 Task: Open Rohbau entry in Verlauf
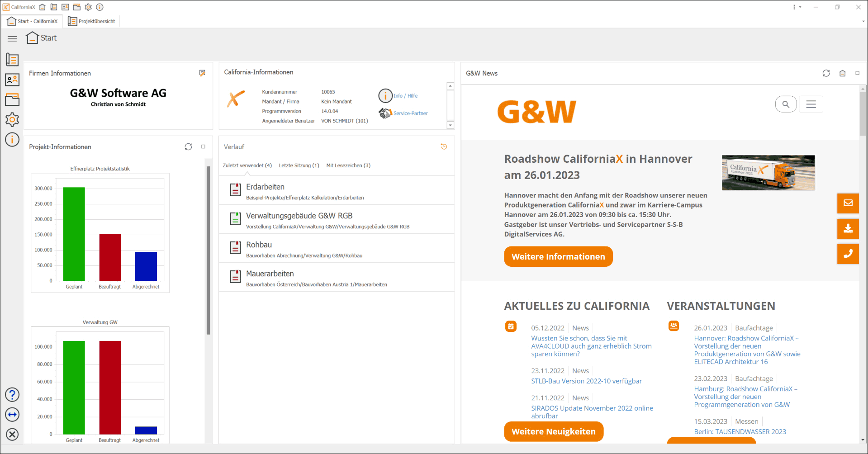coord(337,248)
